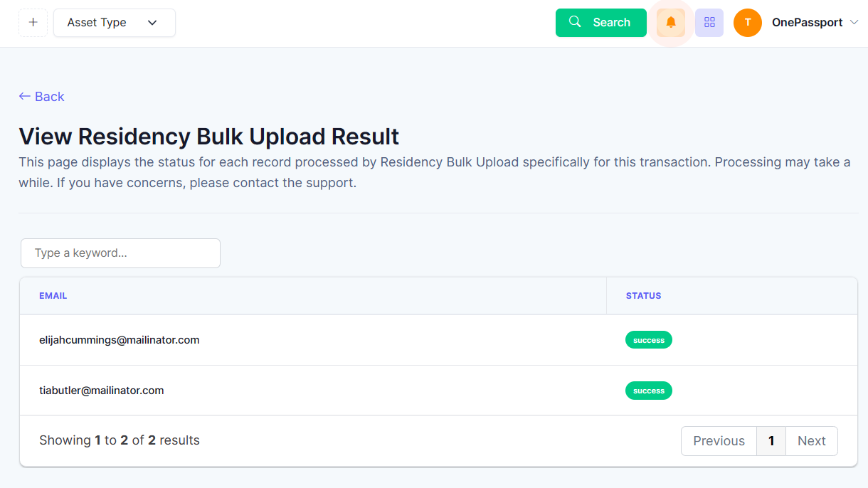Select the elijahcummings@mailinator.com row
868x488 pixels.
pyautogui.click(x=438, y=340)
